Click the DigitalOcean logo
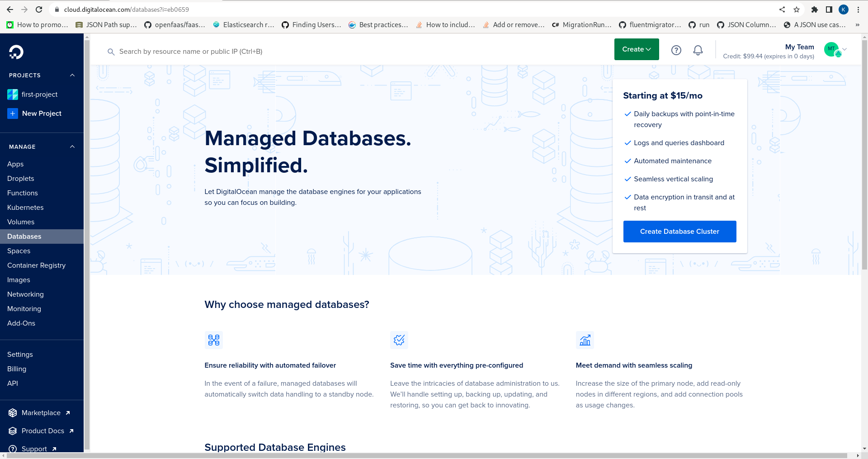Image resolution: width=868 pixels, height=459 pixels. pyautogui.click(x=16, y=52)
